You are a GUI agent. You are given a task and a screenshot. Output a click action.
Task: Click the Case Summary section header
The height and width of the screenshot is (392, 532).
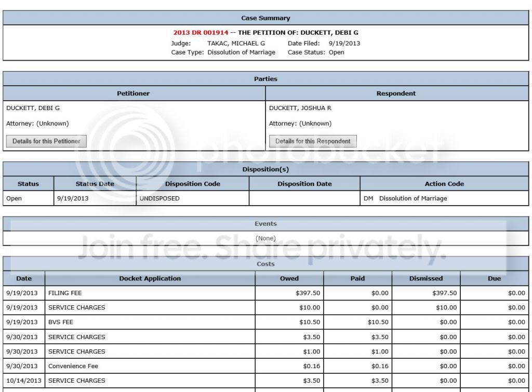265,18
